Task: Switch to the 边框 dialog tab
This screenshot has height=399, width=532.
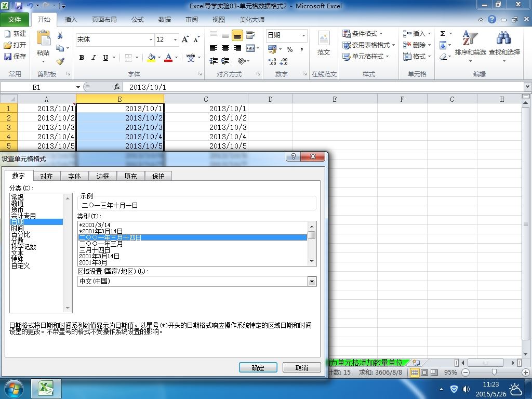Action: click(x=102, y=176)
